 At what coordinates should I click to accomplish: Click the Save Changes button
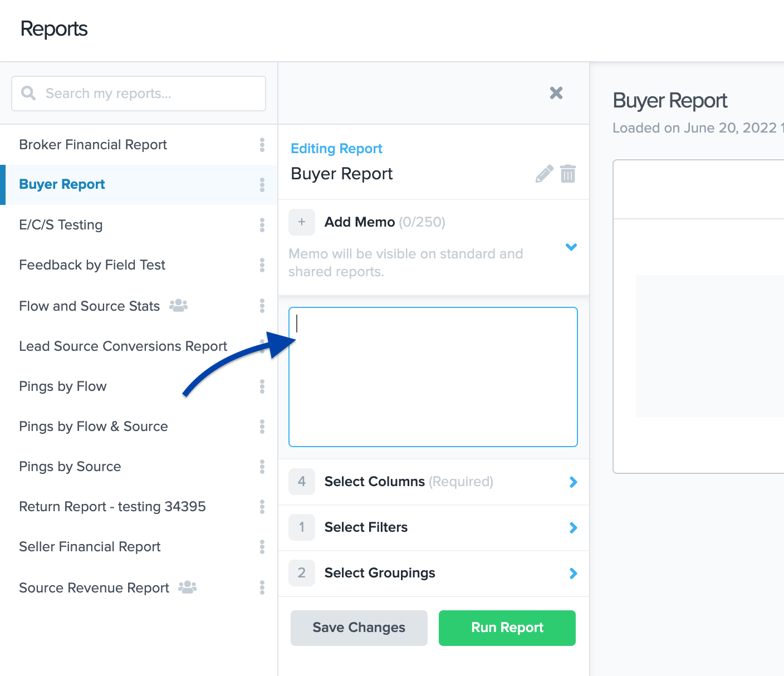point(359,628)
